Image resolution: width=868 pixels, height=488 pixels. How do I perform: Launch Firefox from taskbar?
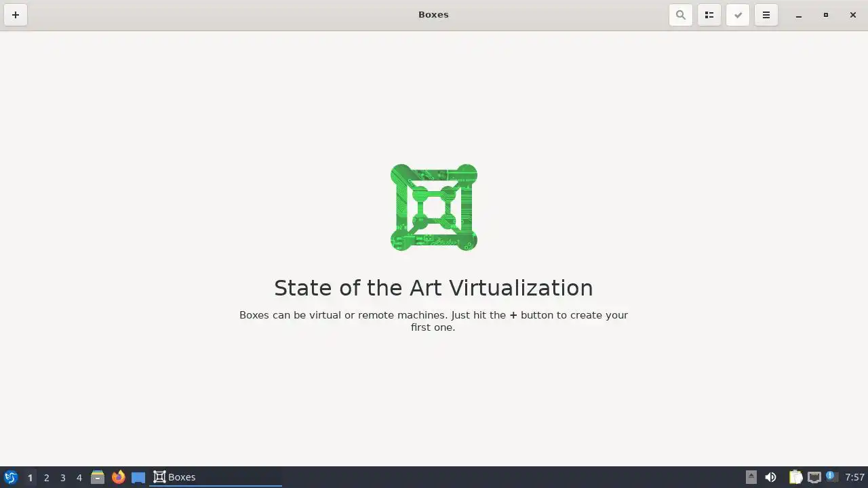(118, 477)
